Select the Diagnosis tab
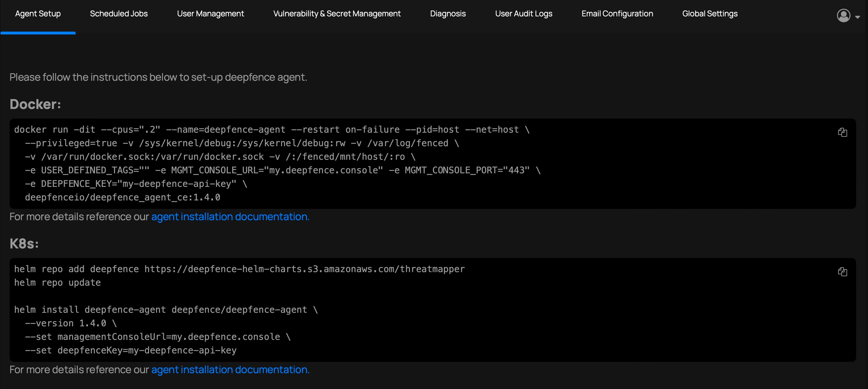Viewport: 868px width, 389px height. (448, 14)
